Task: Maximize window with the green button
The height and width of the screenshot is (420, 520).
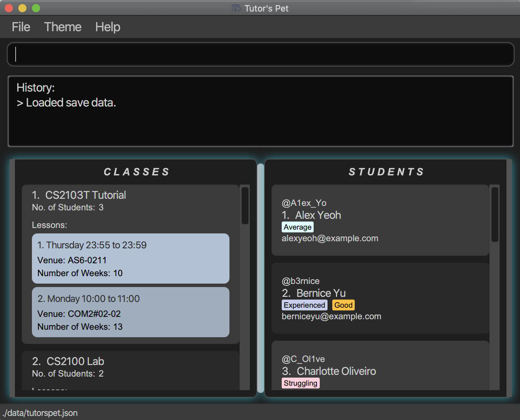Action: [36, 8]
